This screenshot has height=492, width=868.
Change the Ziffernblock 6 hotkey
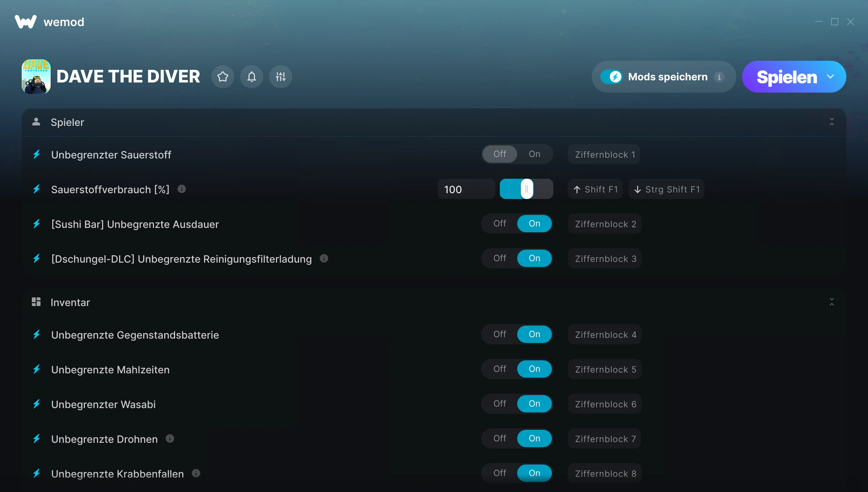click(605, 404)
